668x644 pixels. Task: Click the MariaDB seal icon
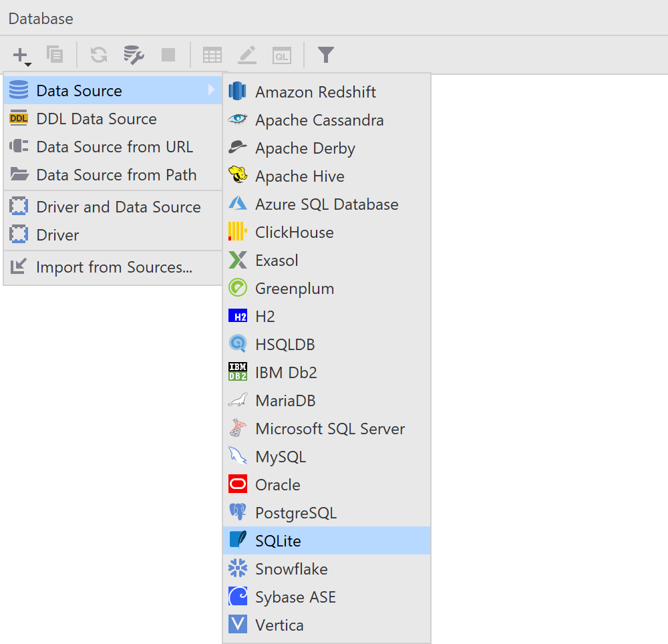(238, 399)
